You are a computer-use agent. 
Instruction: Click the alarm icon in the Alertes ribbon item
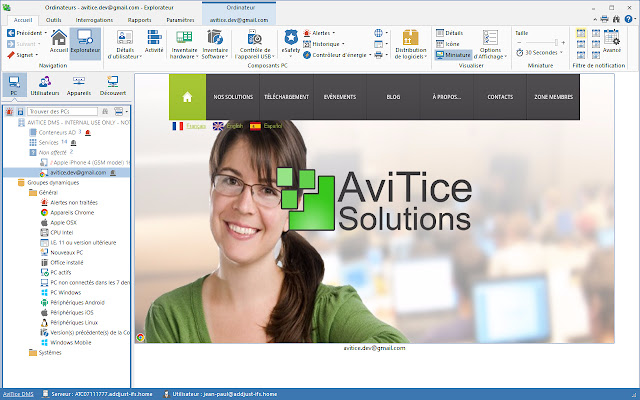point(307,33)
